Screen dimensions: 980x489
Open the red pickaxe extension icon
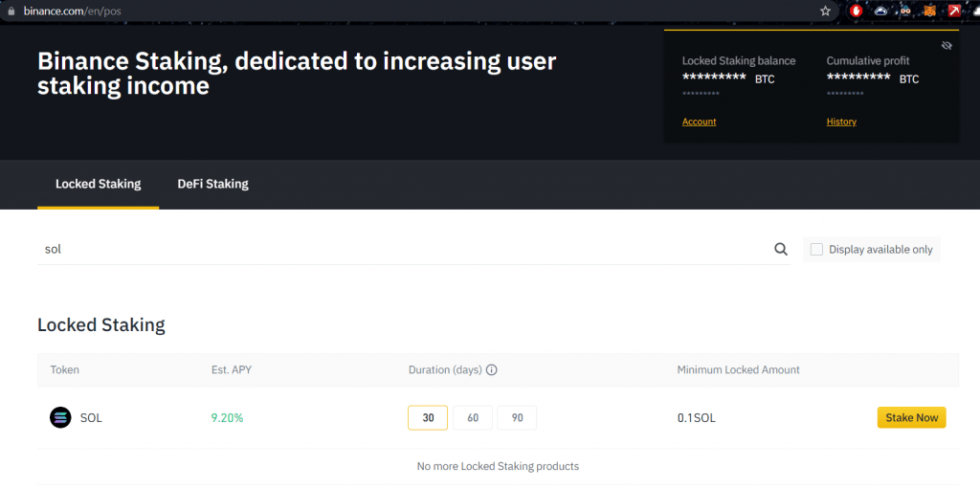point(954,11)
